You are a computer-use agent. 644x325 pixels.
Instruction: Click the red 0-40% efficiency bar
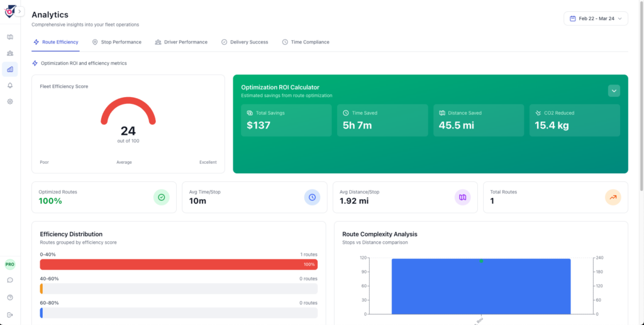tap(179, 265)
